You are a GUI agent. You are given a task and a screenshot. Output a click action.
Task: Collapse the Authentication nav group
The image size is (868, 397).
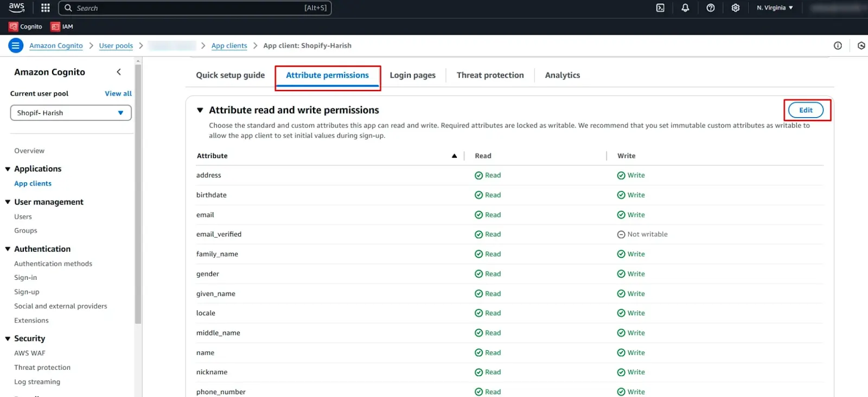(x=8, y=249)
